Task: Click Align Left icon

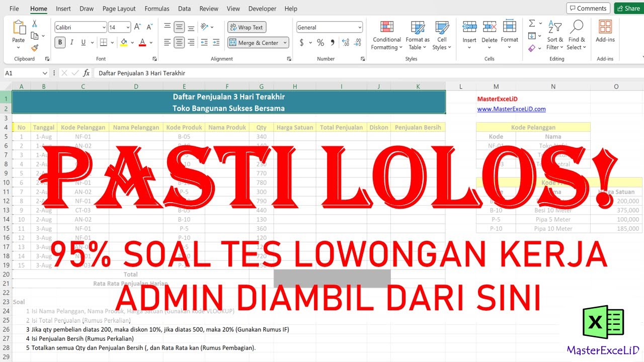Action: (x=168, y=43)
